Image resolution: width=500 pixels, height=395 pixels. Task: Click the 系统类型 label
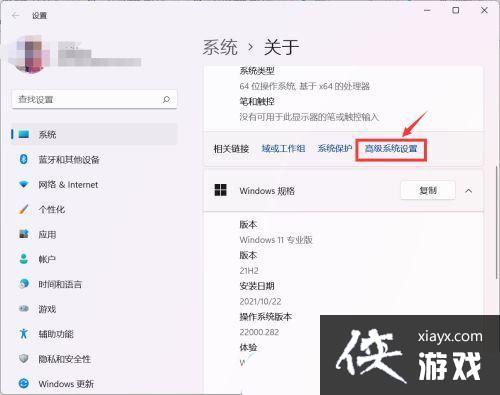click(257, 71)
